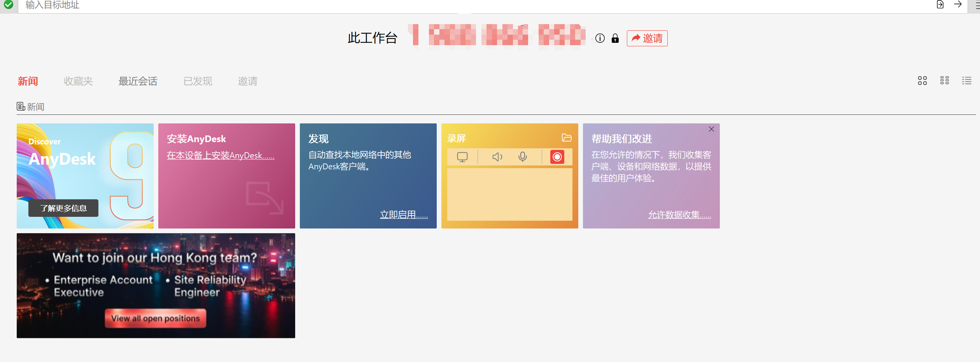
Task: Switch to the 已发现 tab
Action: point(198,81)
